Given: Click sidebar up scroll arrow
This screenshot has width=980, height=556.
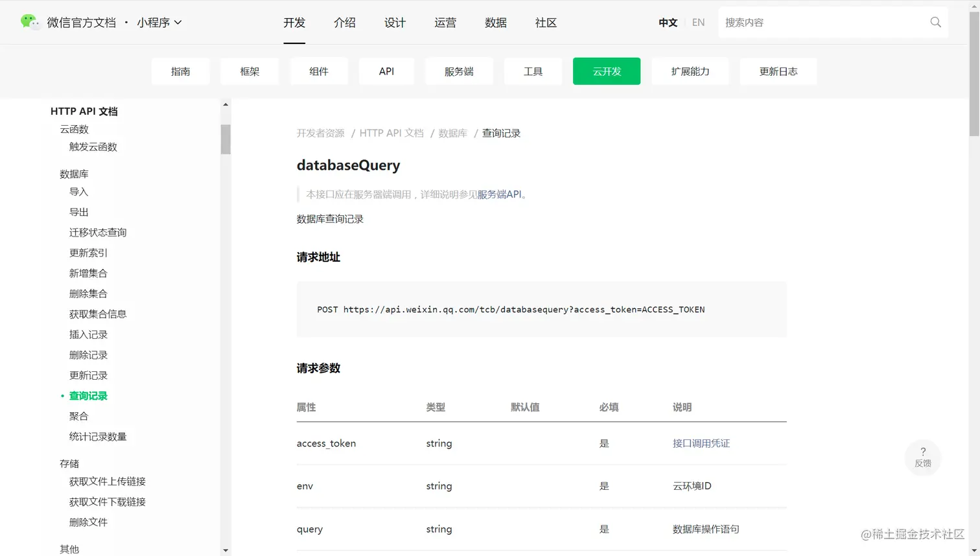Looking at the screenshot, I should [226, 104].
